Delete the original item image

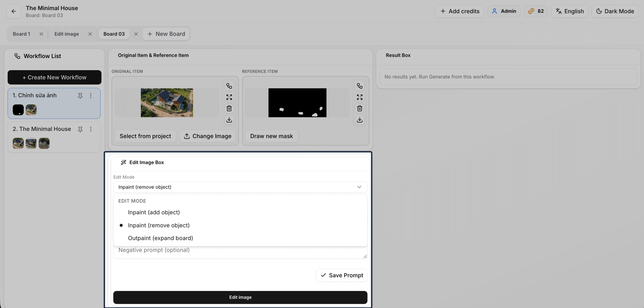point(229,108)
